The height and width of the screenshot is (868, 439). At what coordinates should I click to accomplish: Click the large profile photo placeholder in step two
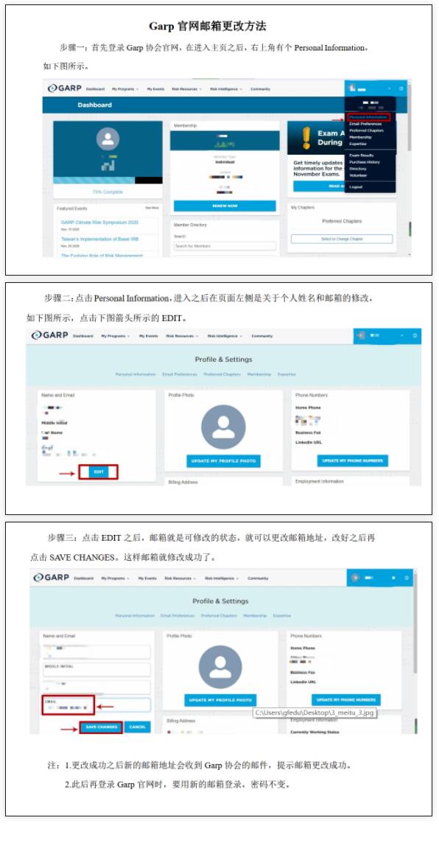pyautogui.click(x=223, y=427)
